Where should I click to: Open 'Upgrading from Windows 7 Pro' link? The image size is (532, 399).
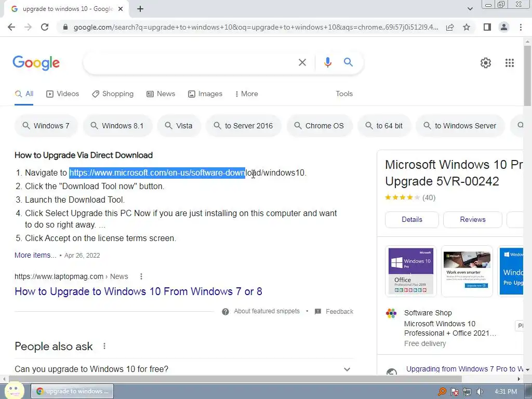click(464, 369)
